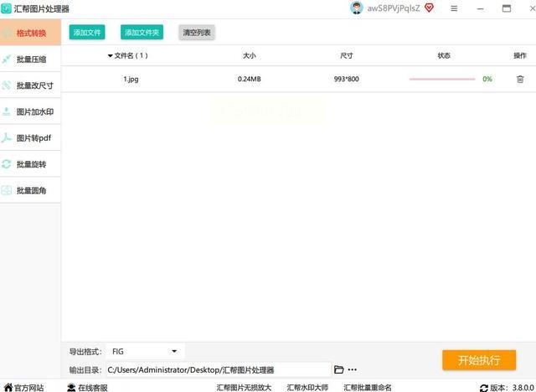The image size is (536, 392).
Task: Open 官方网站 home icon link
Action: [x=8, y=388]
